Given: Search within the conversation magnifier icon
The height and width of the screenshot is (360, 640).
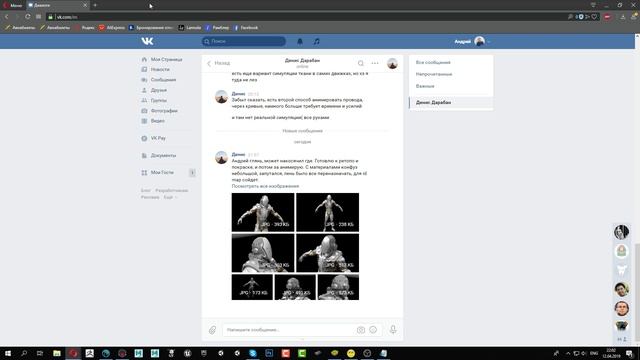Looking at the screenshot, I should (360, 63).
